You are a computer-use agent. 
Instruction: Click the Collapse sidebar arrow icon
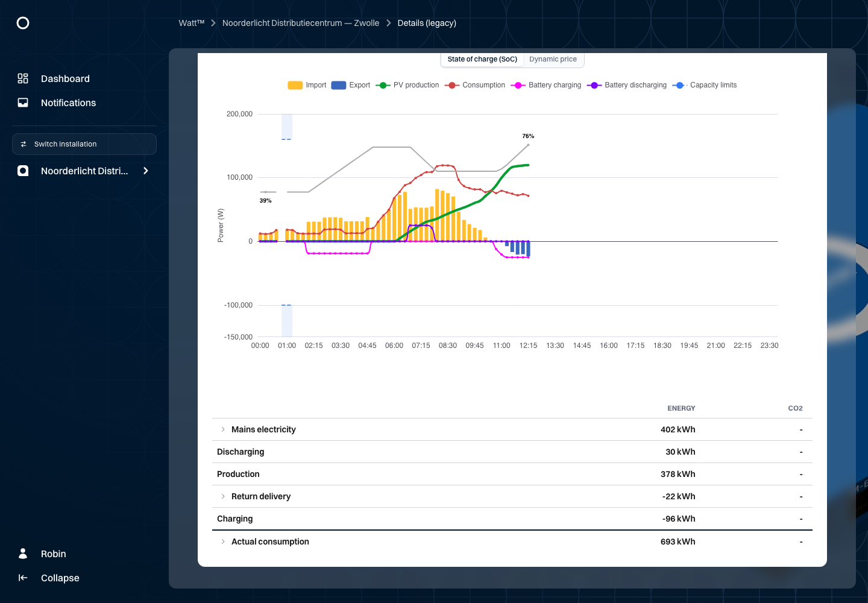(x=23, y=578)
